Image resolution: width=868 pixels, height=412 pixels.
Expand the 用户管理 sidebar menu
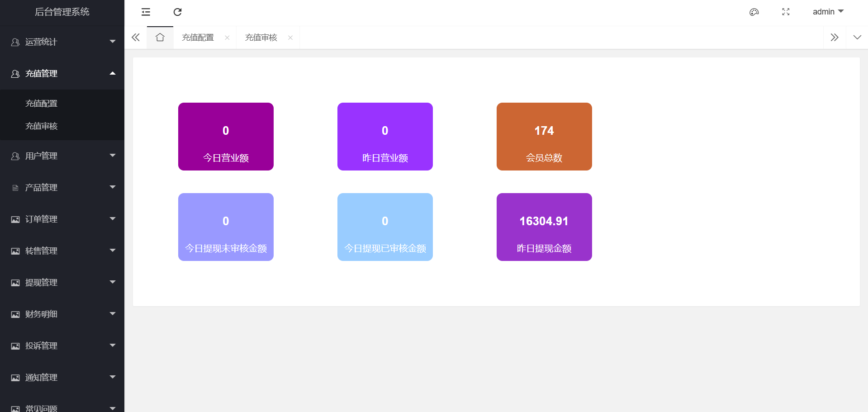62,156
